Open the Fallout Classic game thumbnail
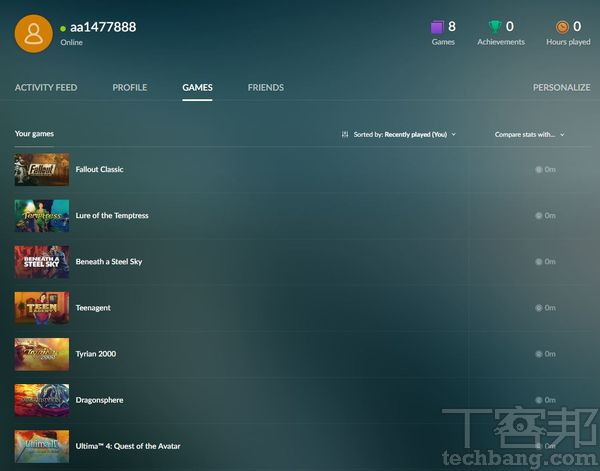This screenshot has width=600, height=471. (x=42, y=169)
